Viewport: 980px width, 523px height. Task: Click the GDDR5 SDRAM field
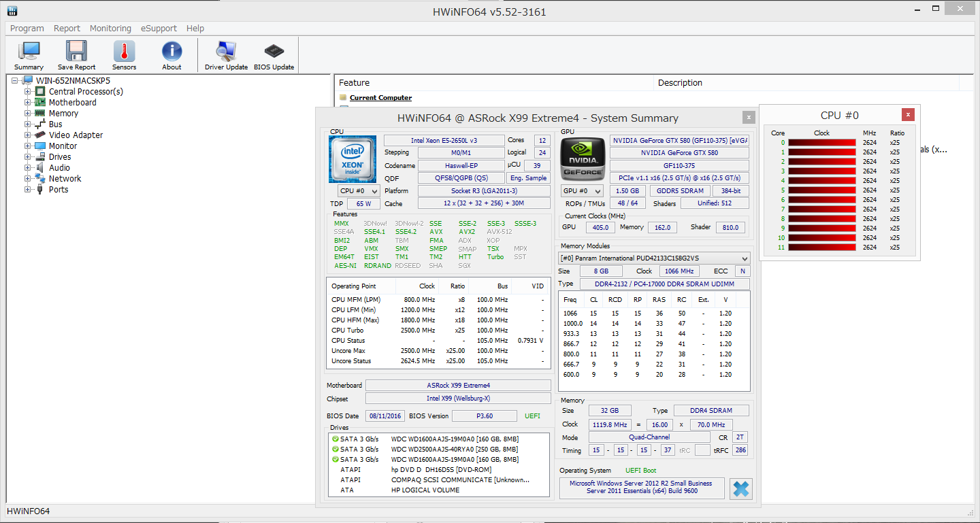point(679,191)
